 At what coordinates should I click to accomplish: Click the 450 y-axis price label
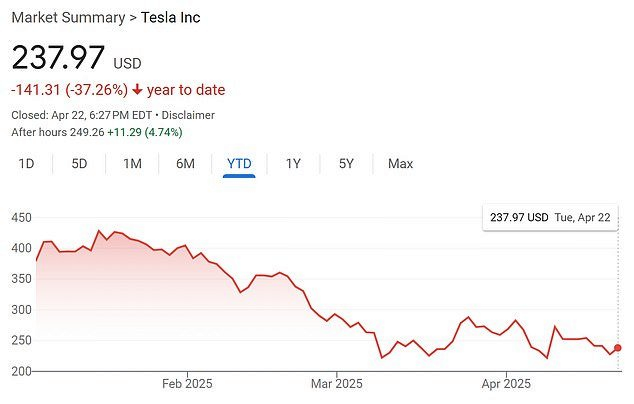click(x=21, y=218)
